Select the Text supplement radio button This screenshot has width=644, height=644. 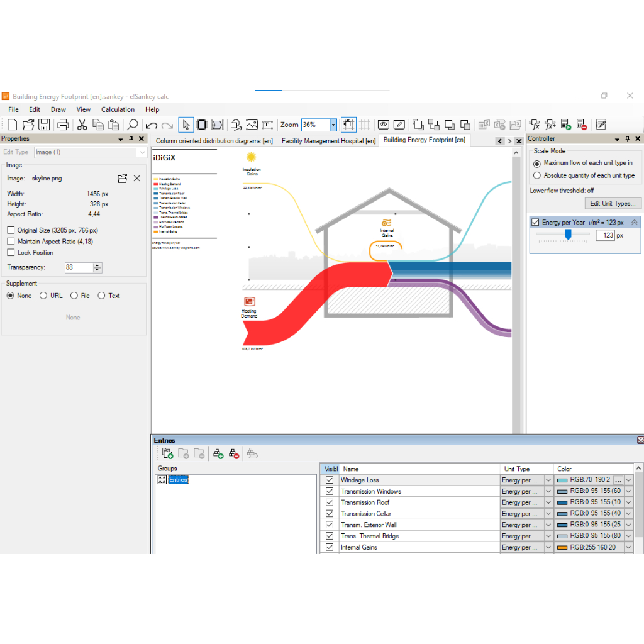[x=101, y=296]
